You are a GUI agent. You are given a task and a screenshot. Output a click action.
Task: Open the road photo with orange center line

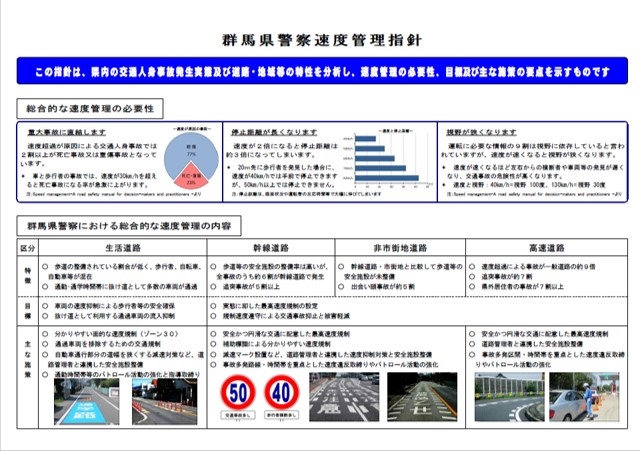coord(422,397)
